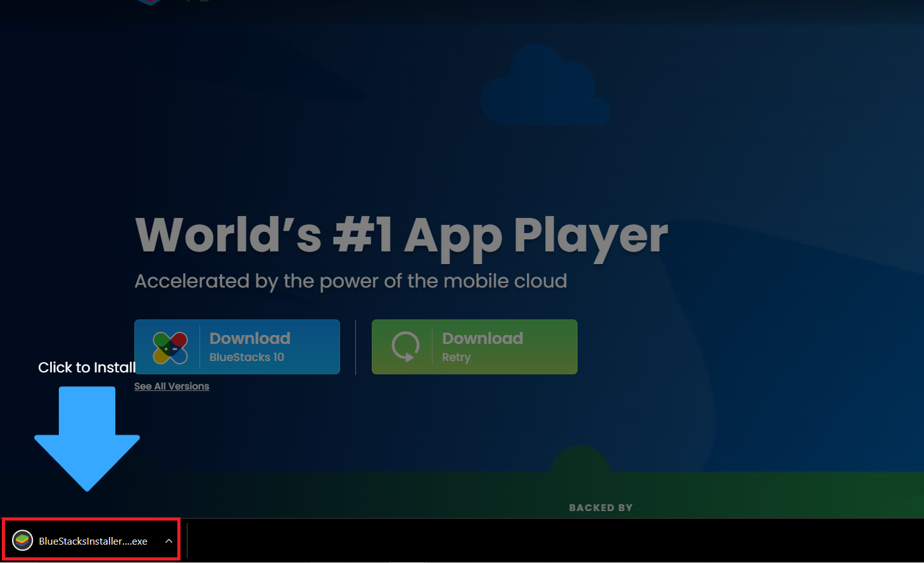The image size is (924, 563).
Task: Click the small green icons near the top header
Action: point(198,3)
